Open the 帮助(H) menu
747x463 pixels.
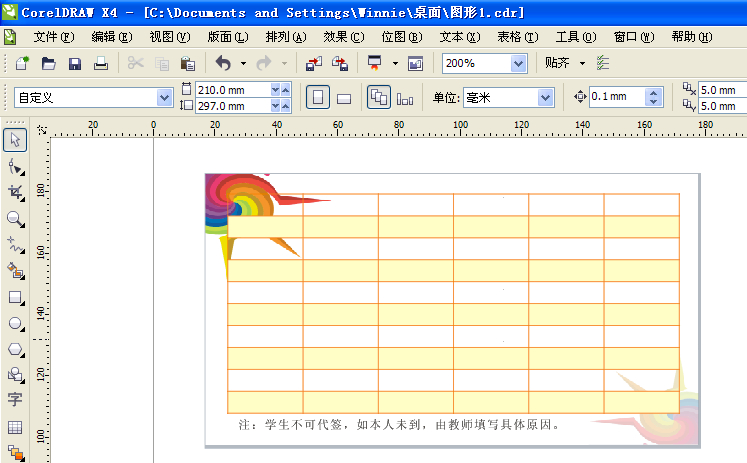(692, 37)
